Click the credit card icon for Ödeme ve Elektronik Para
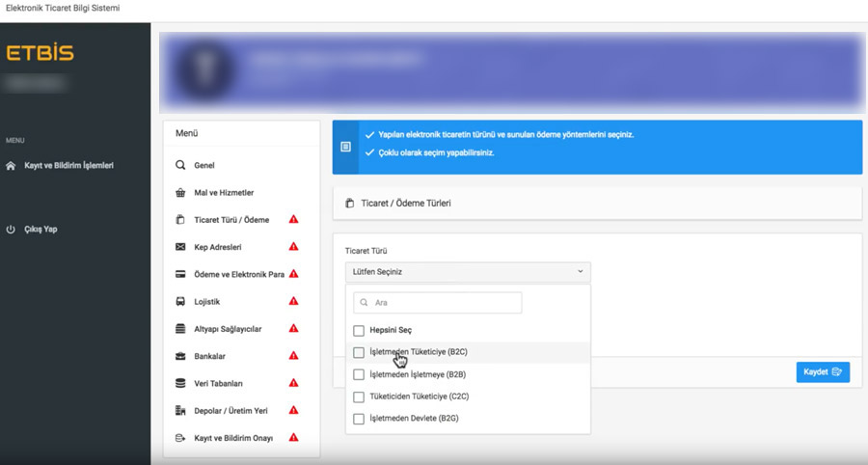The image size is (868, 465). 180,274
